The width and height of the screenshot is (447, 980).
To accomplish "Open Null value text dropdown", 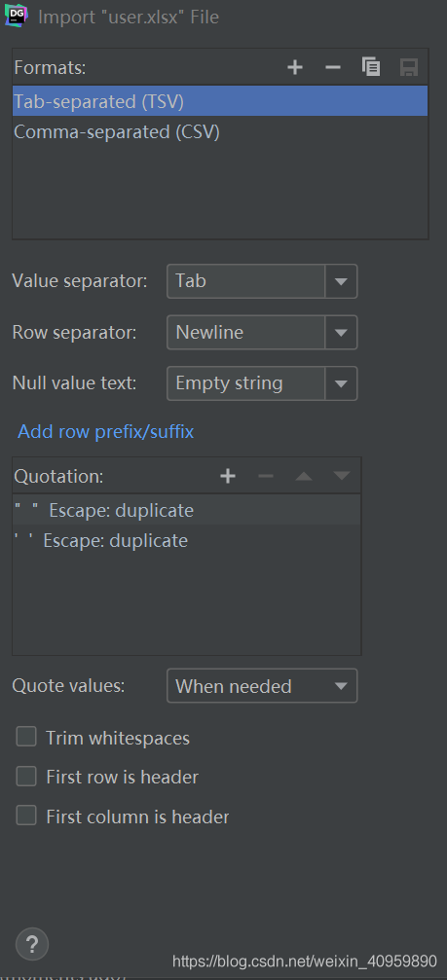I will click(x=262, y=383).
